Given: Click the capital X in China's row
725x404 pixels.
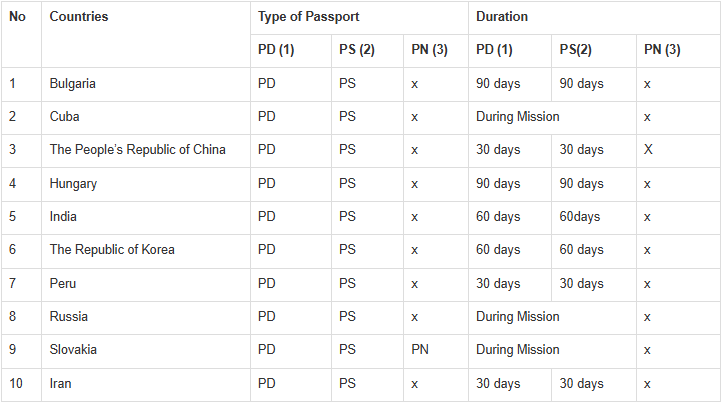Looking at the screenshot, I should click(648, 150).
